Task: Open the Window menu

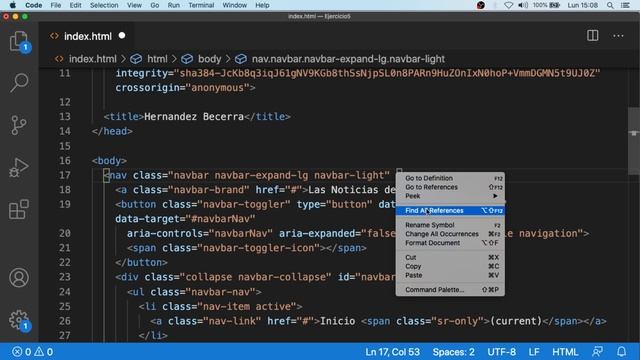Action: pyautogui.click(x=235, y=5)
